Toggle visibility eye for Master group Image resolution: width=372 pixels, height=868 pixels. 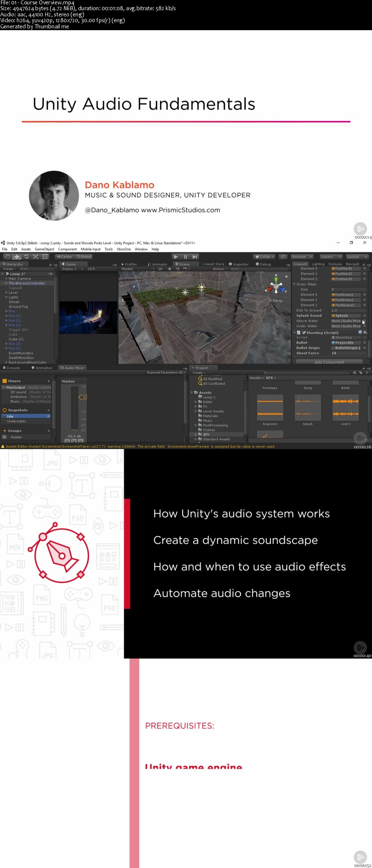coord(5,437)
